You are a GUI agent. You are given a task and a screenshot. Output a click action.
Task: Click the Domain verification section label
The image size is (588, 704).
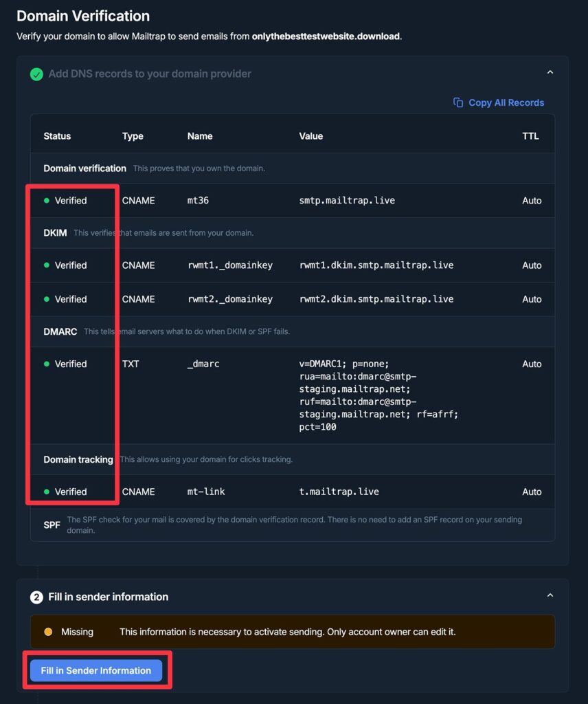pos(84,168)
